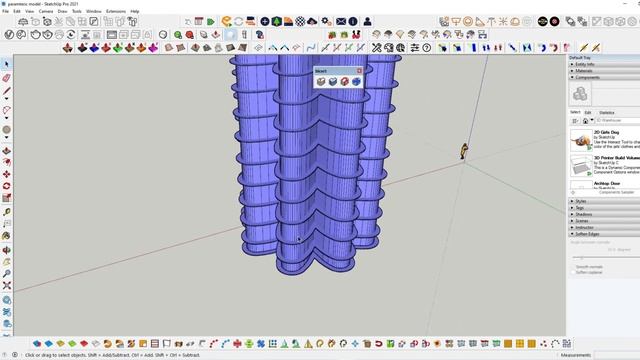Switch to Components Edit tab
Viewport: 640px width, 360px height.
[588, 112]
